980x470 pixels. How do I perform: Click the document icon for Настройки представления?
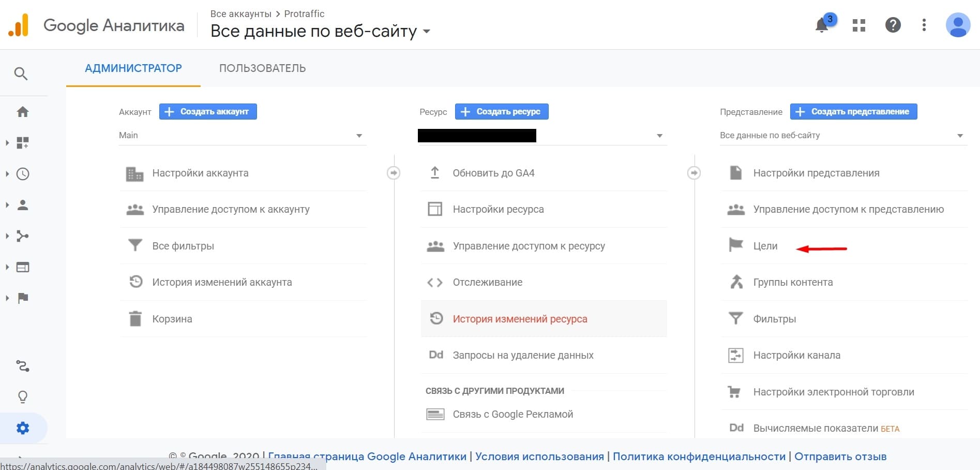point(735,172)
